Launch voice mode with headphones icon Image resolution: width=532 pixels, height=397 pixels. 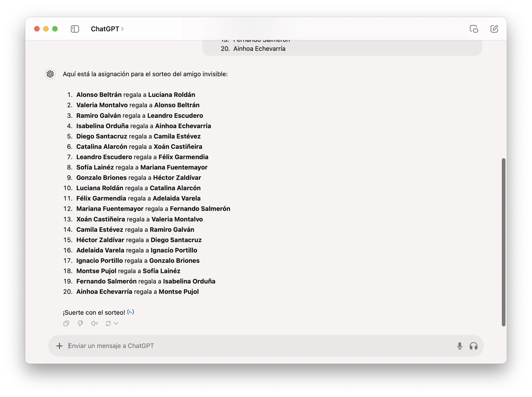coord(473,346)
